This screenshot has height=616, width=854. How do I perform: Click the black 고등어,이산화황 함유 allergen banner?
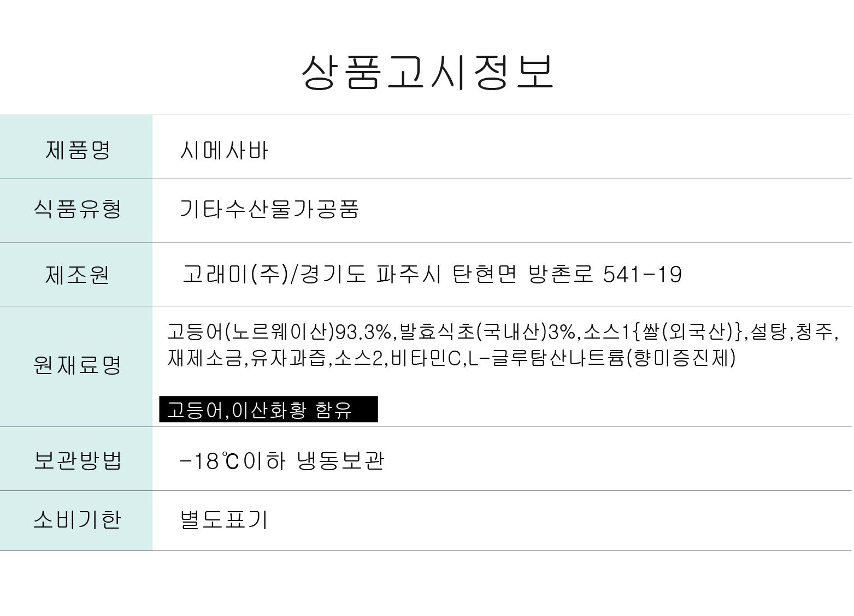point(268,409)
